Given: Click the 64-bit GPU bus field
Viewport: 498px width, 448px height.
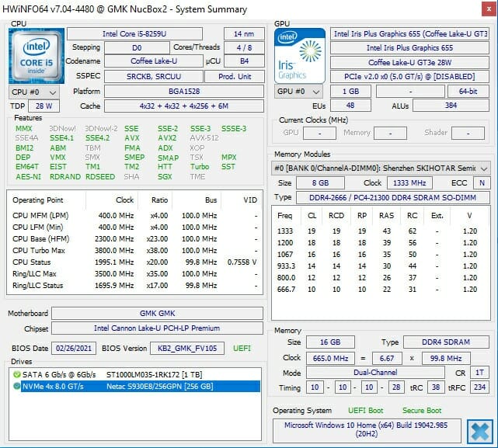Looking at the screenshot, I should (x=468, y=92).
